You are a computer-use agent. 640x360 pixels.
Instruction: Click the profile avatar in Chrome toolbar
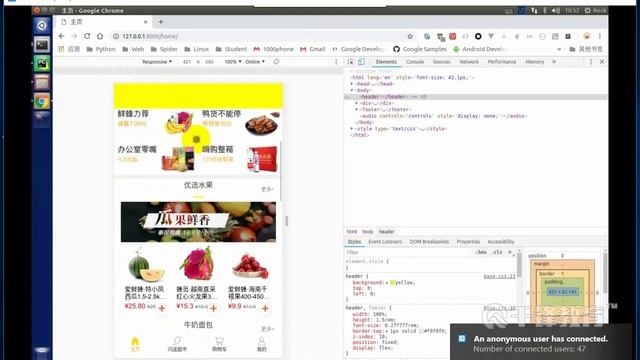(x=587, y=36)
